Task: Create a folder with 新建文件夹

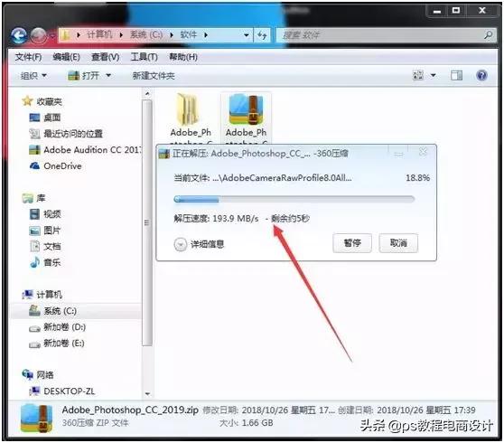Action: click(x=154, y=76)
